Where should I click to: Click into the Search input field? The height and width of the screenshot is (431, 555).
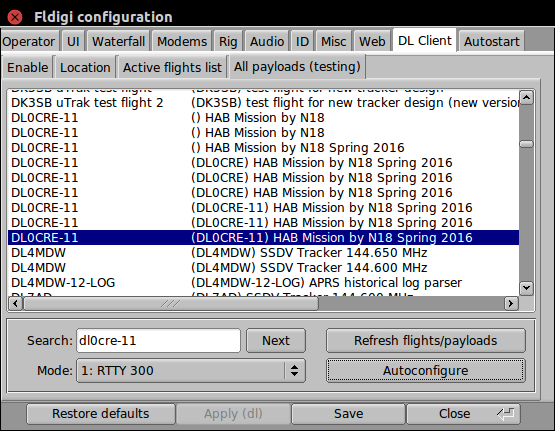click(158, 340)
